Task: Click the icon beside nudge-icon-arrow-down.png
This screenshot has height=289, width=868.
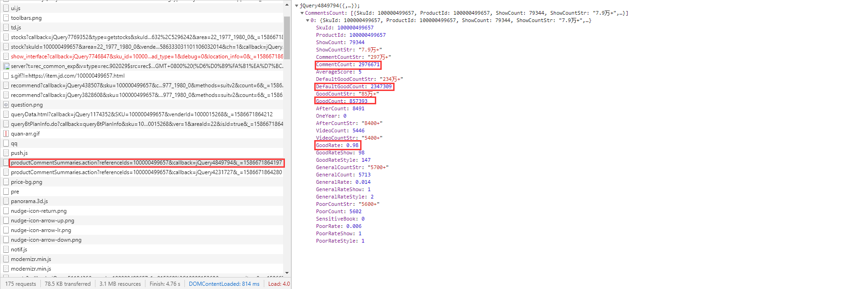Action: coord(6,240)
